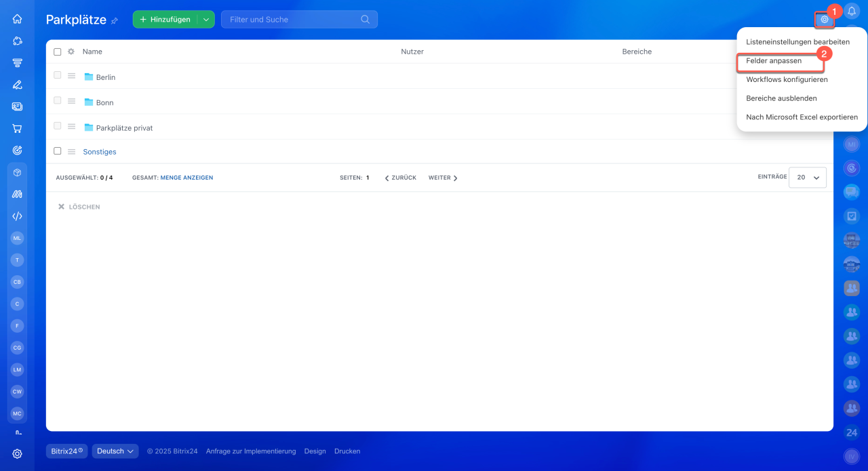Click the gear settings icon at top right
Screen dimensions: 868x471
(x=825, y=20)
